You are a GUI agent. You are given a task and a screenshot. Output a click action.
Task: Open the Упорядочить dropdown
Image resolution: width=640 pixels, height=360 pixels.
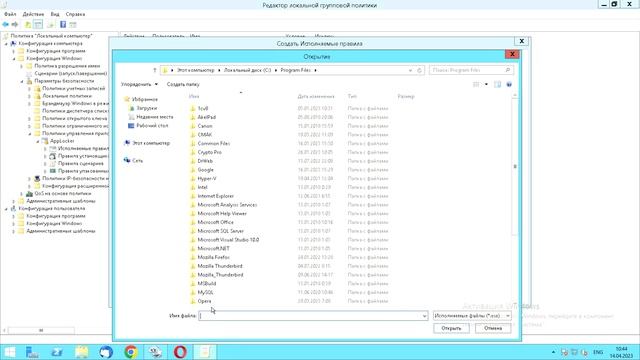pos(139,84)
